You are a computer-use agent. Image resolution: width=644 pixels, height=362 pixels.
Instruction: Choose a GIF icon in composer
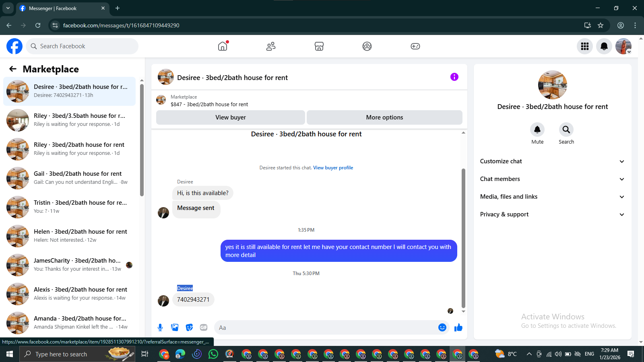pyautogui.click(x=204, y=327)
